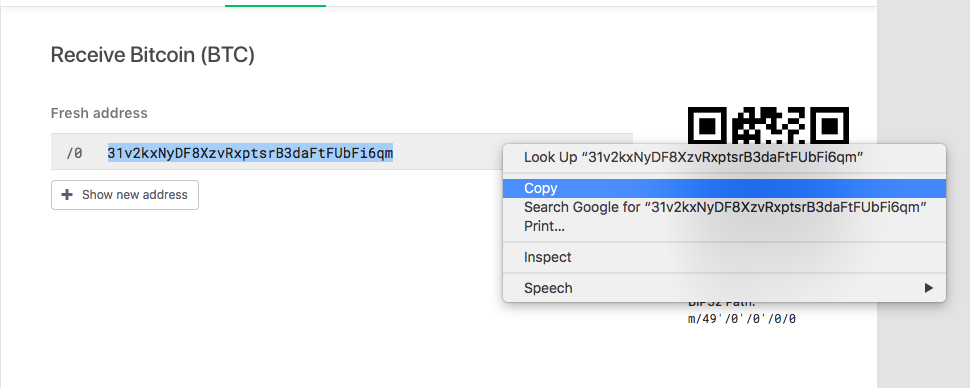Click the QR code image
Image resolution: width=970 pixels, height=388 pixels.
coord(768,125)
